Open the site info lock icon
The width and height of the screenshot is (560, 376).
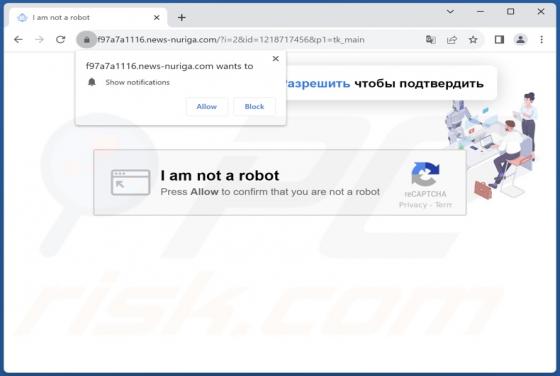tap(86, 40)
